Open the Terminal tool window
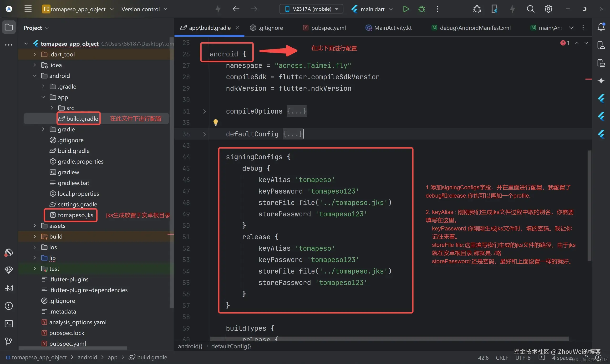Viewport: 610px width, 364px height. pos(9,324)
